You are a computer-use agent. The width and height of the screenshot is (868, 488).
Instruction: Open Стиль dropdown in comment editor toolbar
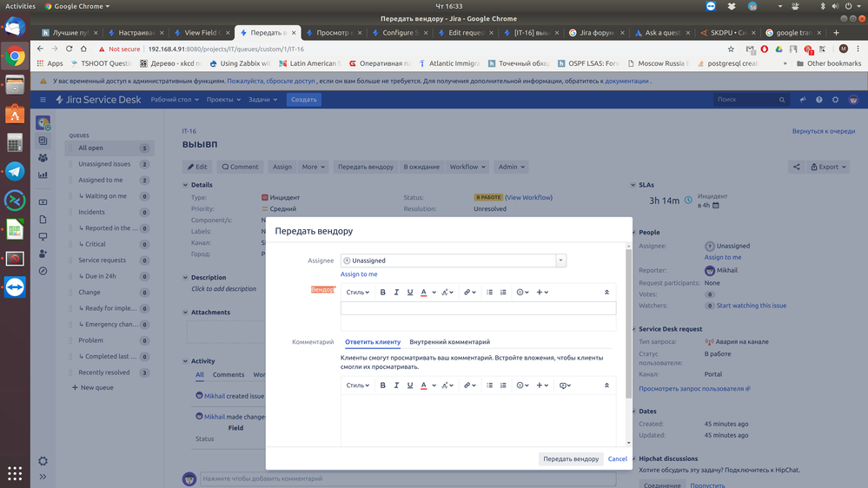coord(358,385)
